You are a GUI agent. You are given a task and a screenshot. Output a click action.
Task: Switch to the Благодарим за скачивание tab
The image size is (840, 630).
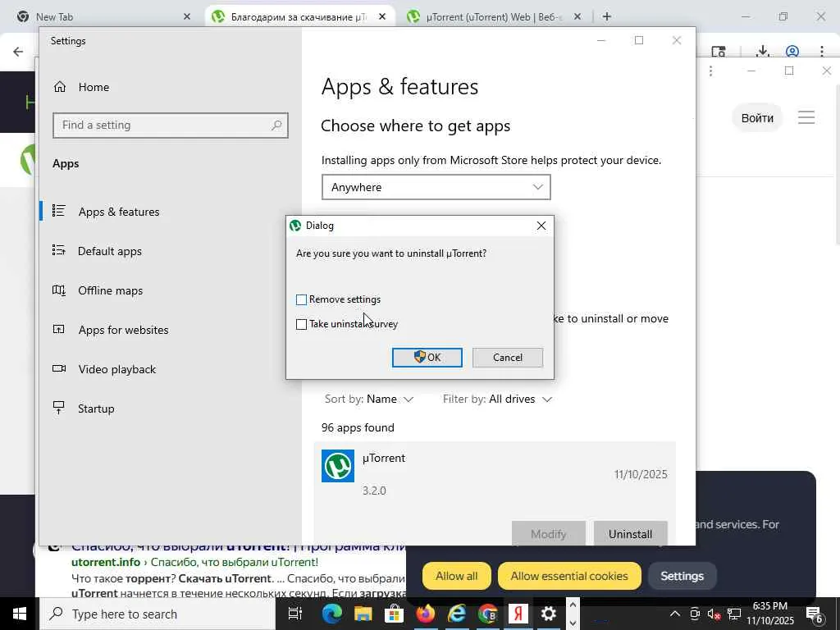point(298,16)
